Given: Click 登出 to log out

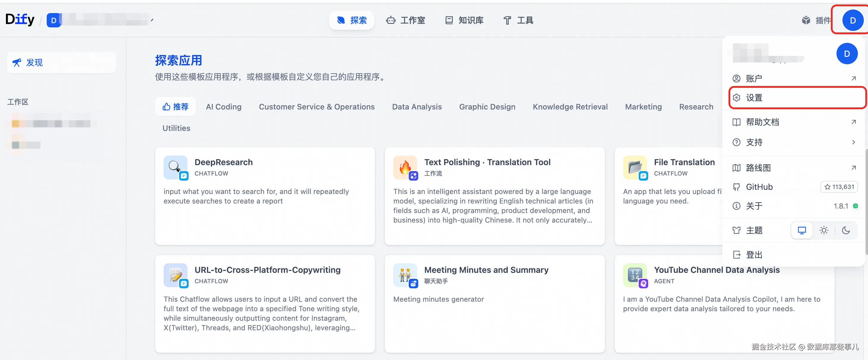Looking at the screenshot, I should (x=754, y=254).
